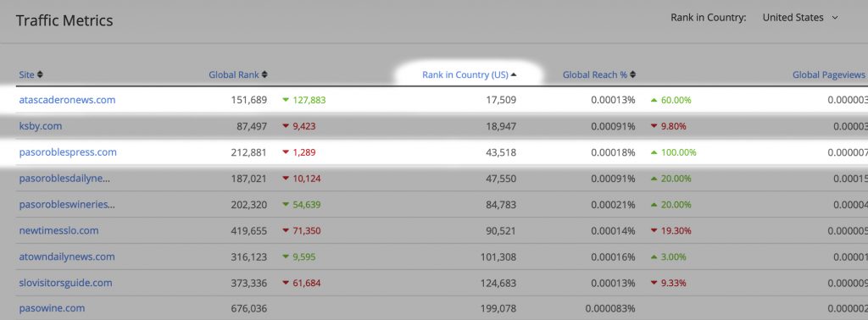Sort table by Global Reach % column

599,74
